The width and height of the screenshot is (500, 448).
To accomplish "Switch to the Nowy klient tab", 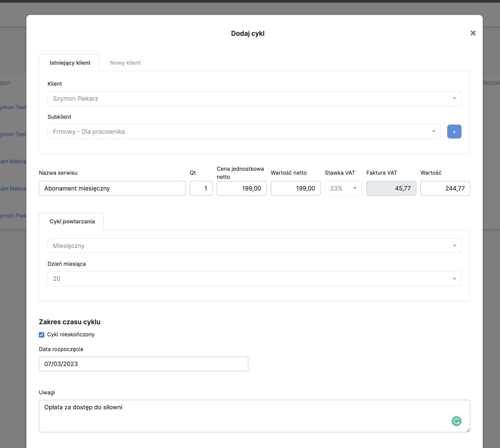I will pyautogui.click(x=125, y=63).
